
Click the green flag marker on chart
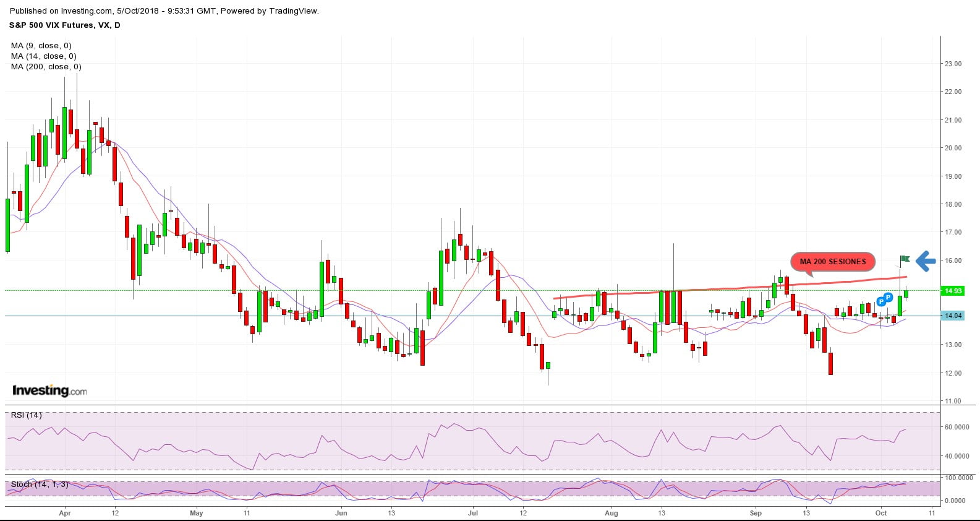click(905, 259)
